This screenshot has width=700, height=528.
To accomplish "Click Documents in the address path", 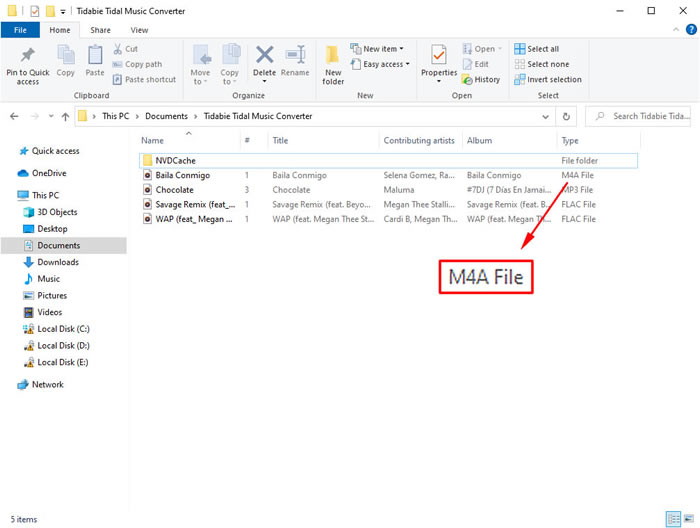I will (167, 116).
